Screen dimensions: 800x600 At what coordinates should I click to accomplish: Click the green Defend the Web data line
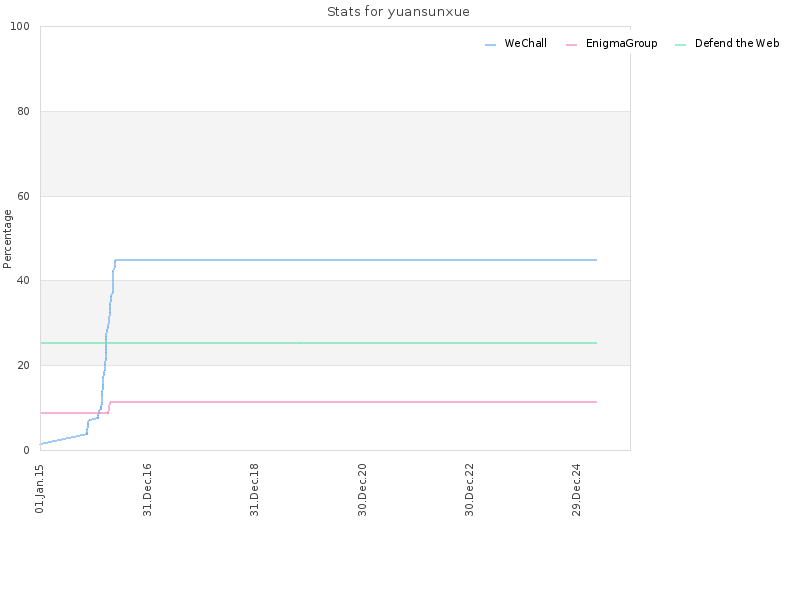tap(318, 343)
